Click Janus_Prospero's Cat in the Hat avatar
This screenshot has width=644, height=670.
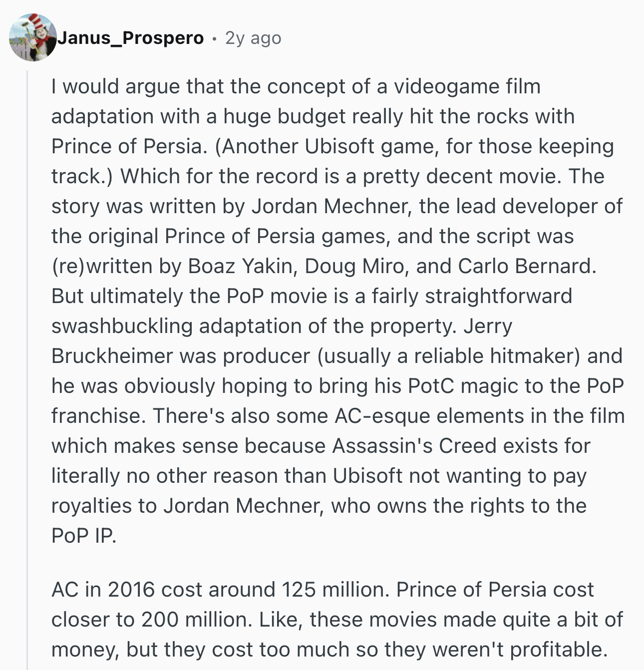tap(33, 38)
